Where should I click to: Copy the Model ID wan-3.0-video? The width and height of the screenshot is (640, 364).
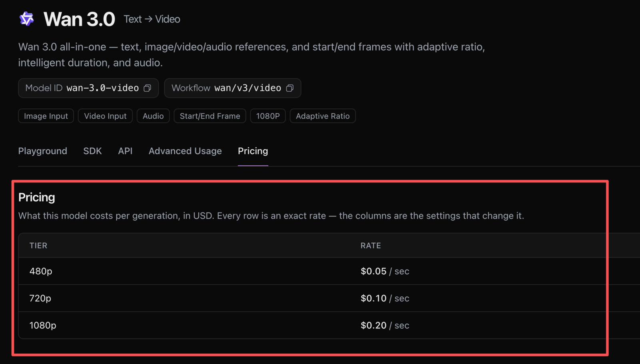147,88
